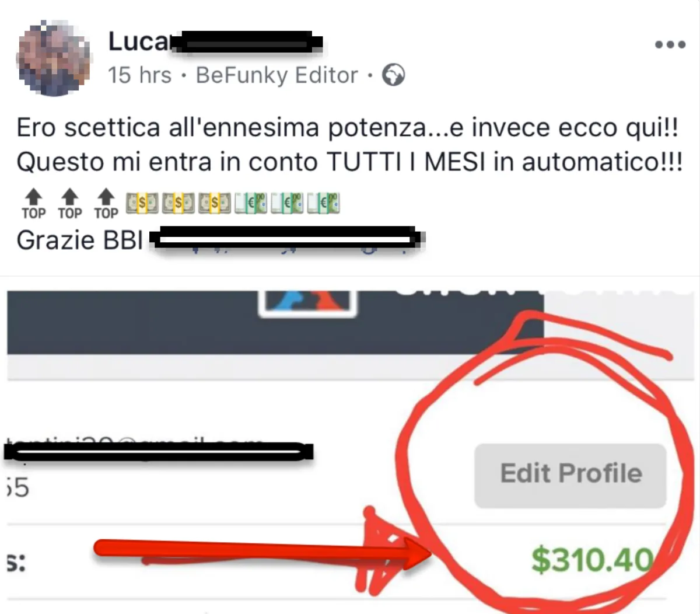Open the attached screenshot image's dark header
Viewport: 700px width, 614px height.
(275, 322)
